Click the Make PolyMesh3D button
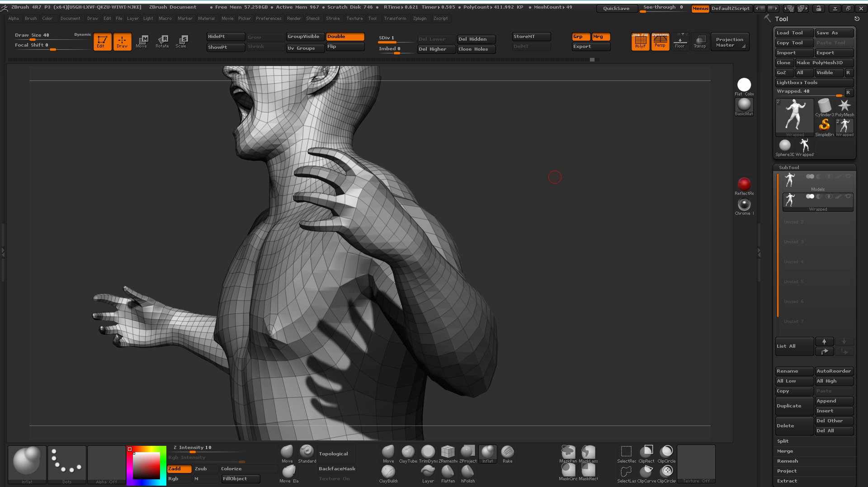This screenshot has height=487, width=868. [x=824, y=63]
